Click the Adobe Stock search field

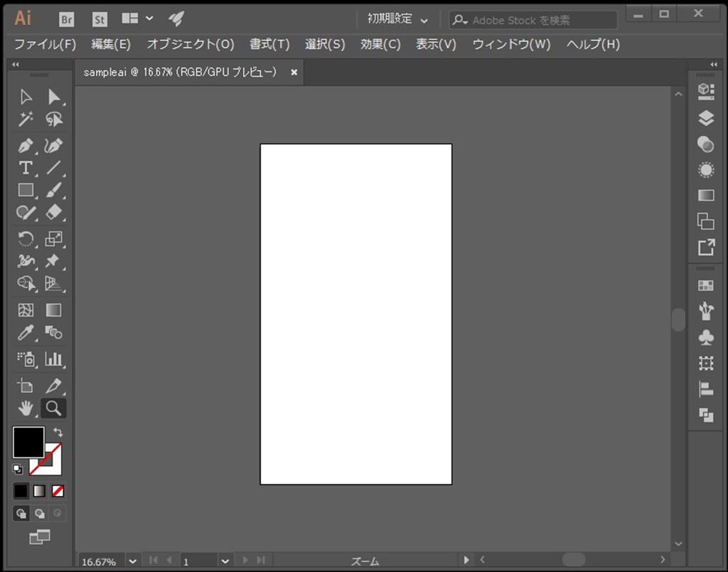point(540,20)
